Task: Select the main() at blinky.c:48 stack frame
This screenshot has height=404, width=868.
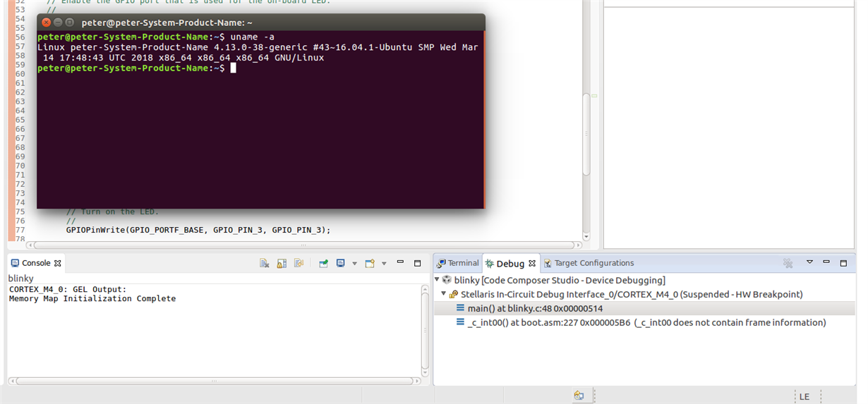Action: coord(644,308)
